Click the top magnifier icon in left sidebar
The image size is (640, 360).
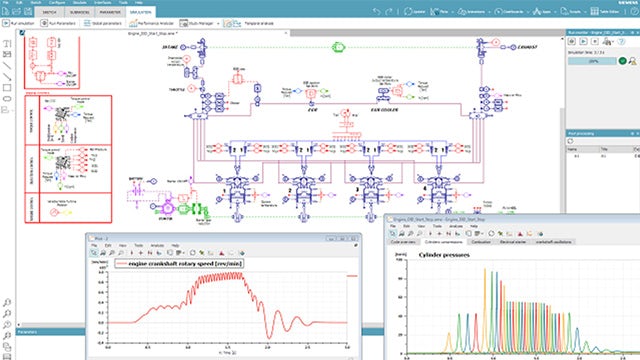[7, 302]
